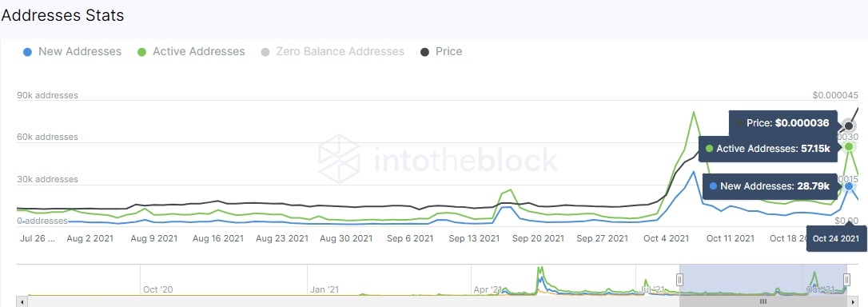868x307 pixels.
Task: Enable the Zero Balance Addresses series
Action: click(x=332, y=52)
